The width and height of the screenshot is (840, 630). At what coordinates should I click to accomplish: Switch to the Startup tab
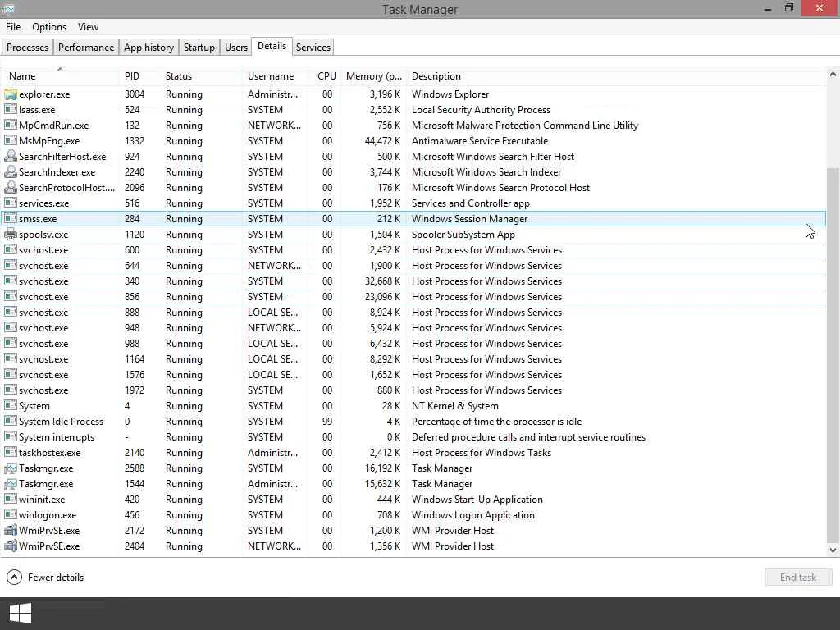pyautogui.click(x=199, y=47)
